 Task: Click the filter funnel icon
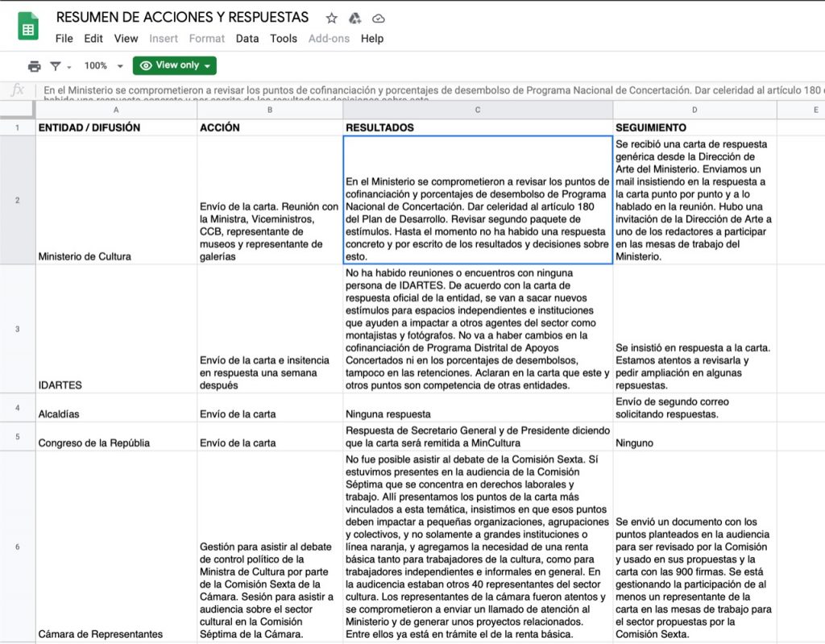pyautogui.click(x=56, y=66)
